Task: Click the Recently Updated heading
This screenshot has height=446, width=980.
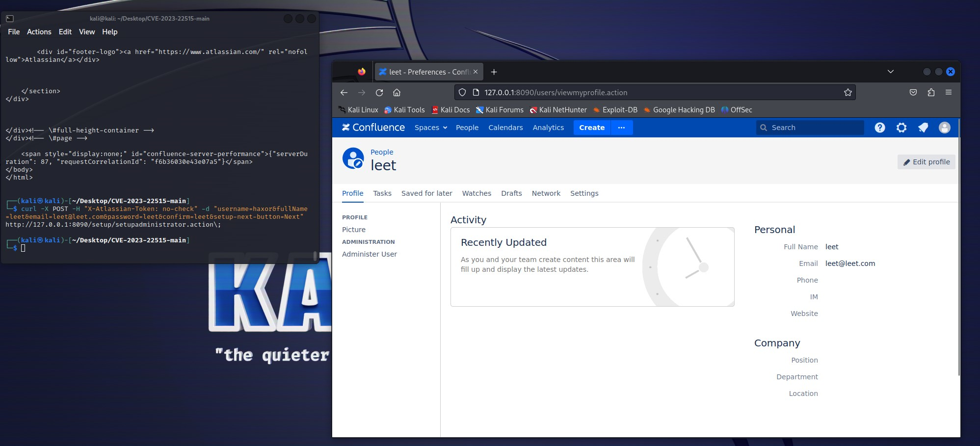Action: coord(503,242)
